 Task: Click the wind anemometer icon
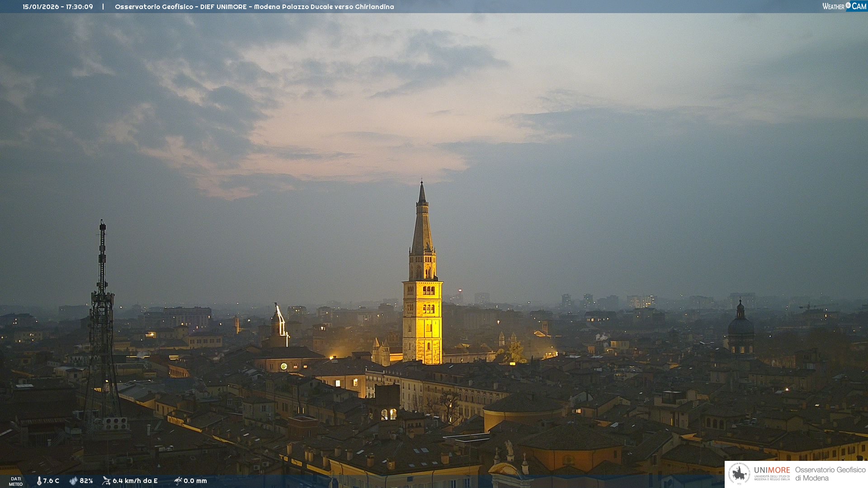pyautogui.click(x=106, y=481)
